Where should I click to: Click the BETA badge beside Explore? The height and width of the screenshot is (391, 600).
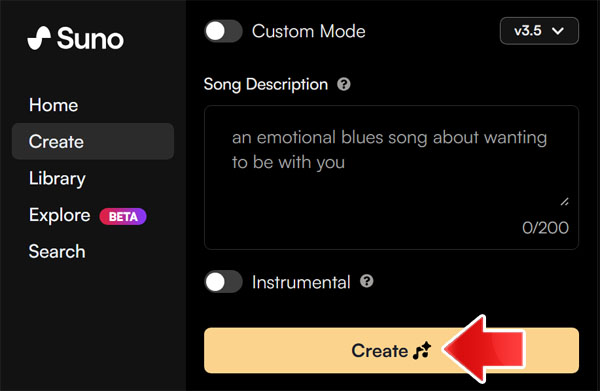[x=123, y=217]
